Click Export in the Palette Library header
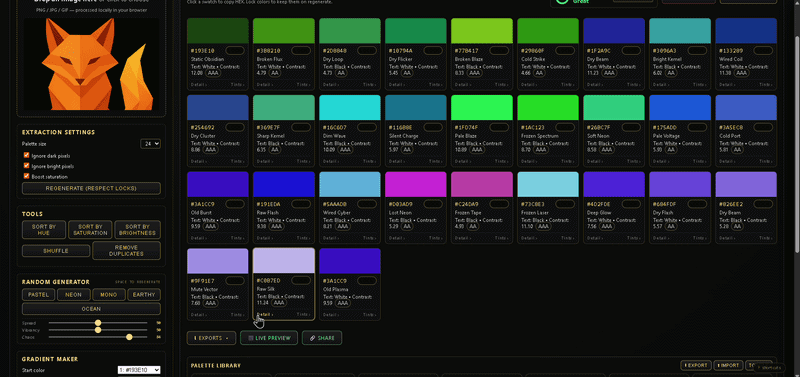 click(696, 365)
